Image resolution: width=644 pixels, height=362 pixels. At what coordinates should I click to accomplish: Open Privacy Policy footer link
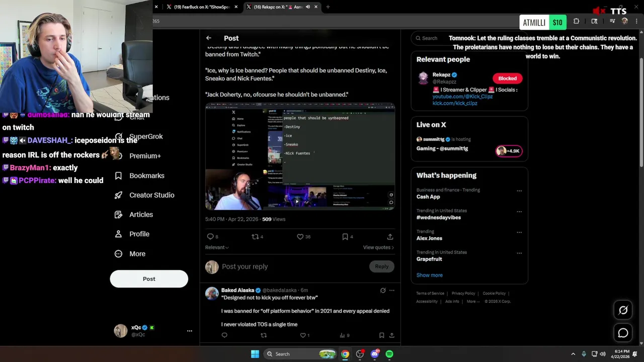point(463,294)
